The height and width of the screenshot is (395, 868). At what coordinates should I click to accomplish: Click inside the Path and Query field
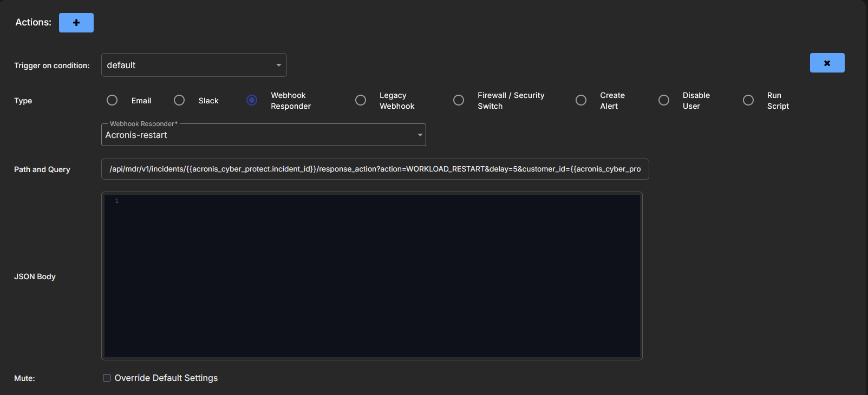(x=375, y=169)
